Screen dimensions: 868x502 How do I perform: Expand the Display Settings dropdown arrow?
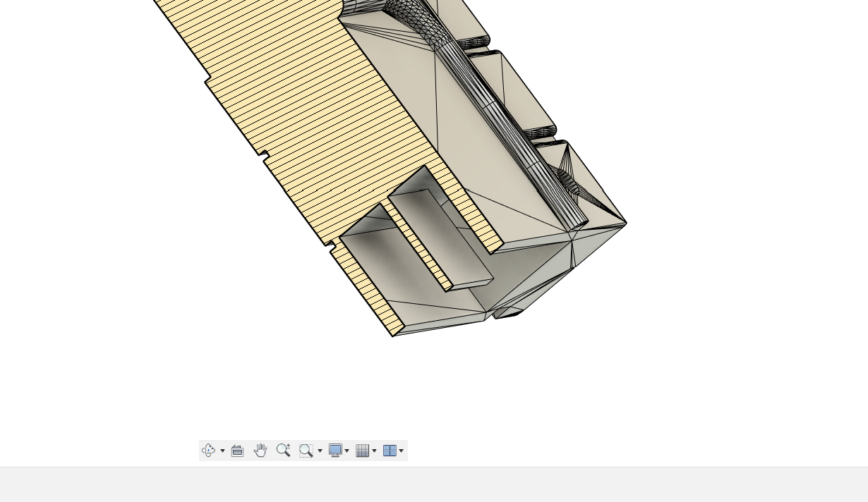pyautogui.click(x=346, y=451)
